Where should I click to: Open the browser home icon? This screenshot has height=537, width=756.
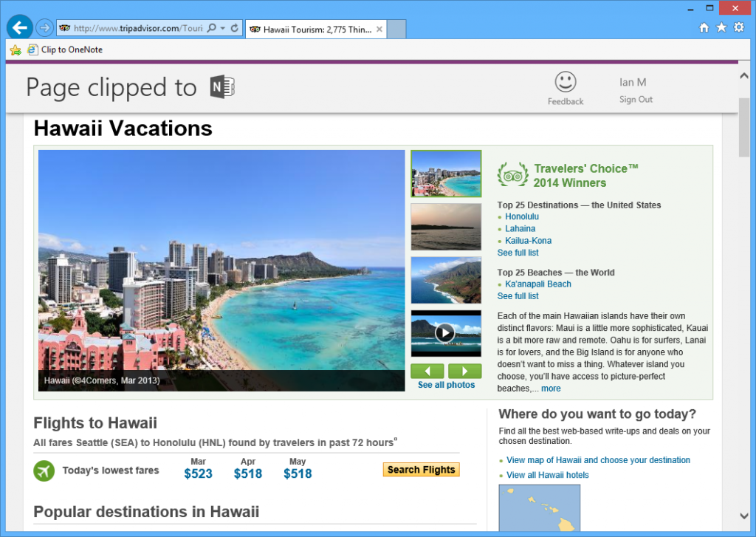click(704, 27)
